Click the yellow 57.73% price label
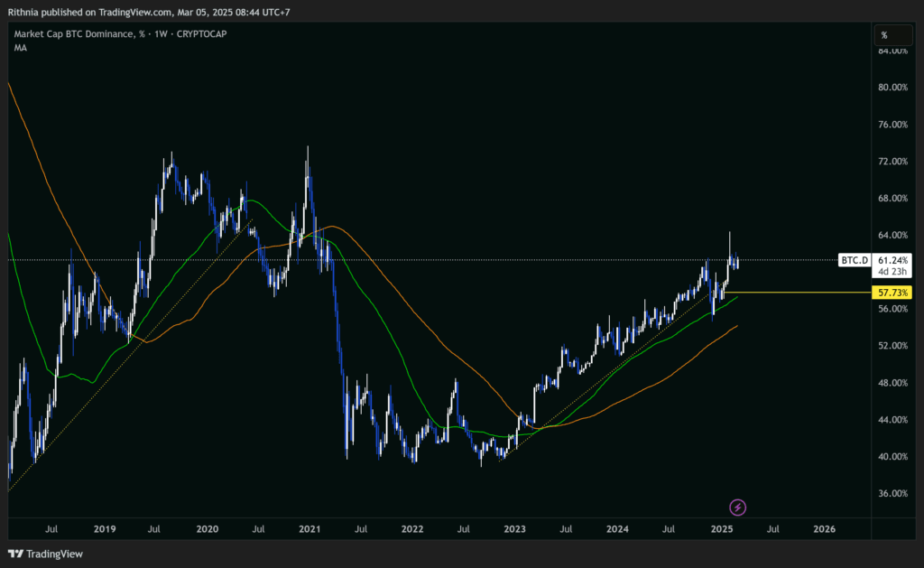 pos(892,293)
